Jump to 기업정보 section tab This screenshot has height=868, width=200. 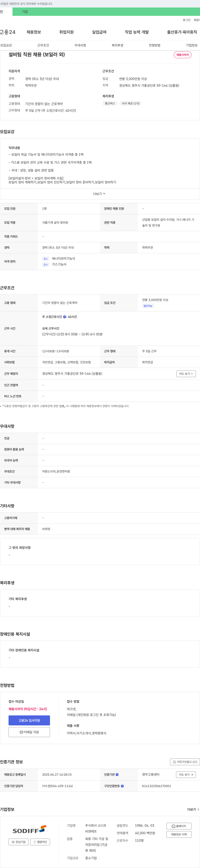tap(192, 45)
